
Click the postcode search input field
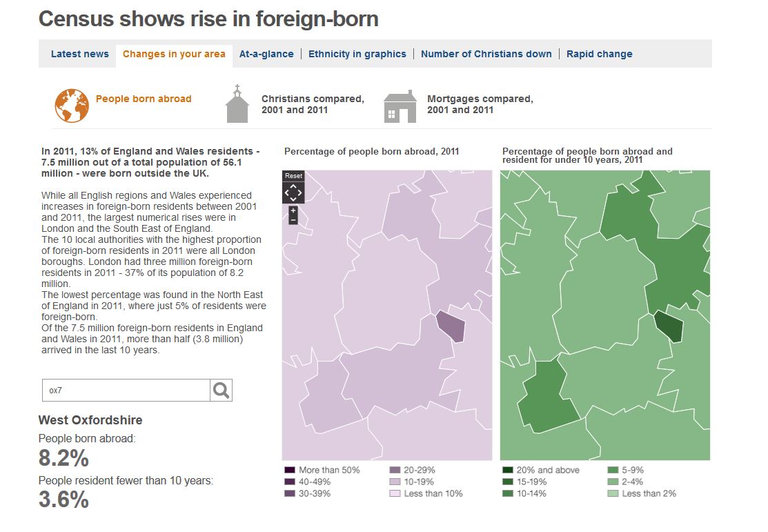click(126, 391)
